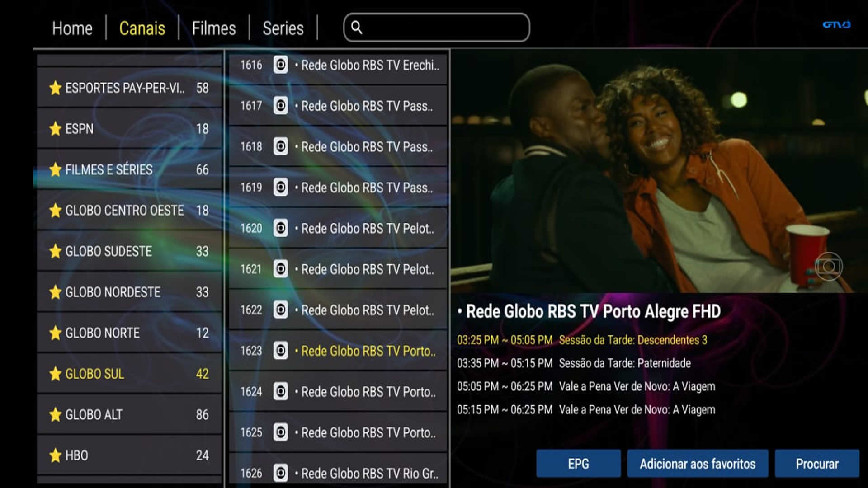Click the blue GTV logo
Viewport: 868px width, 488px height.
[836, 24]
